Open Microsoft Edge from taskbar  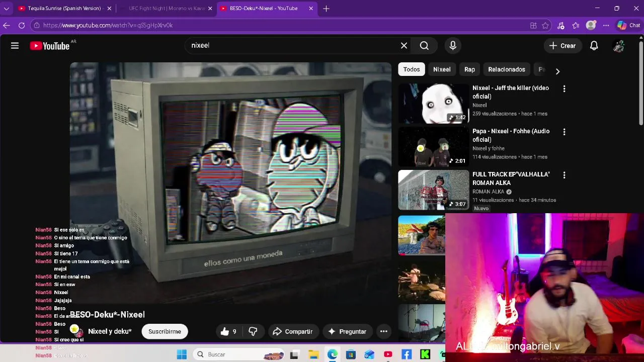click(x=332, y=354)
